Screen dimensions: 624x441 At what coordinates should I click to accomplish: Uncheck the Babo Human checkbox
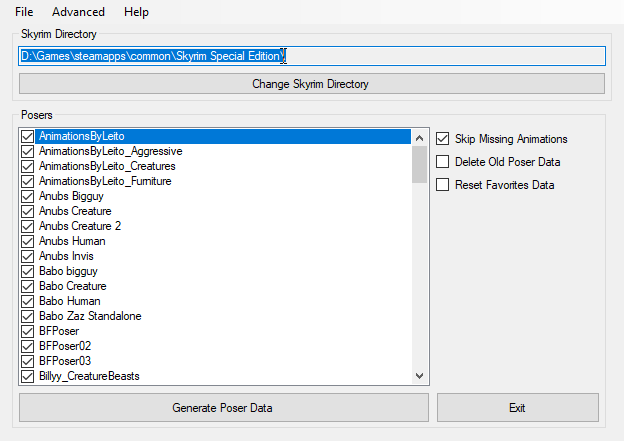pyautogui.click(x=27, y=301)
